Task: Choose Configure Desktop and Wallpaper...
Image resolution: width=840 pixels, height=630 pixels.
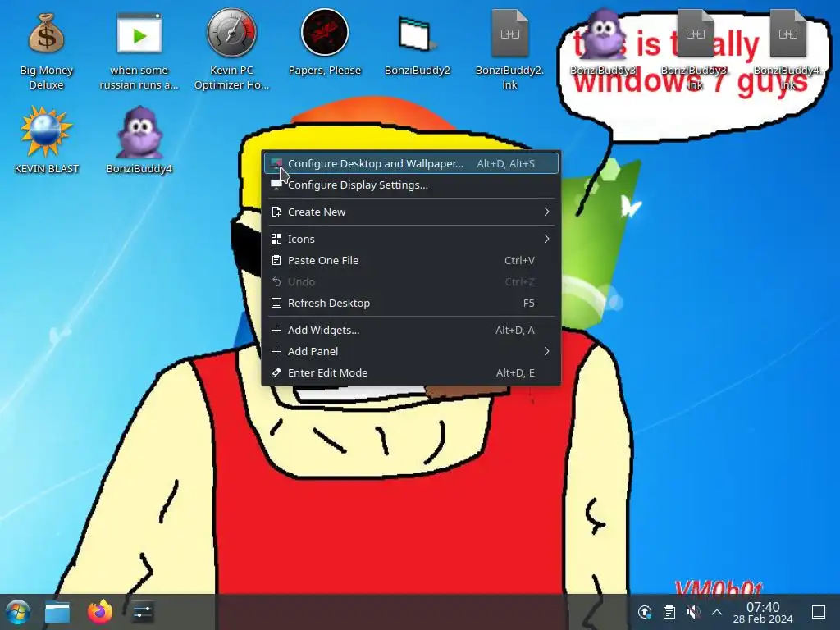Action: click(x=411, y=163)
